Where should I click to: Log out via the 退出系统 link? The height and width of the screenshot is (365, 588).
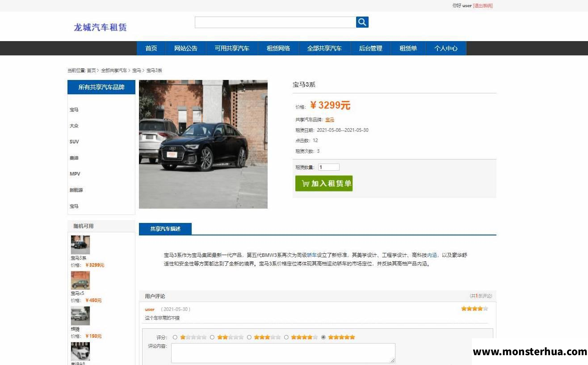click(483, 6)
